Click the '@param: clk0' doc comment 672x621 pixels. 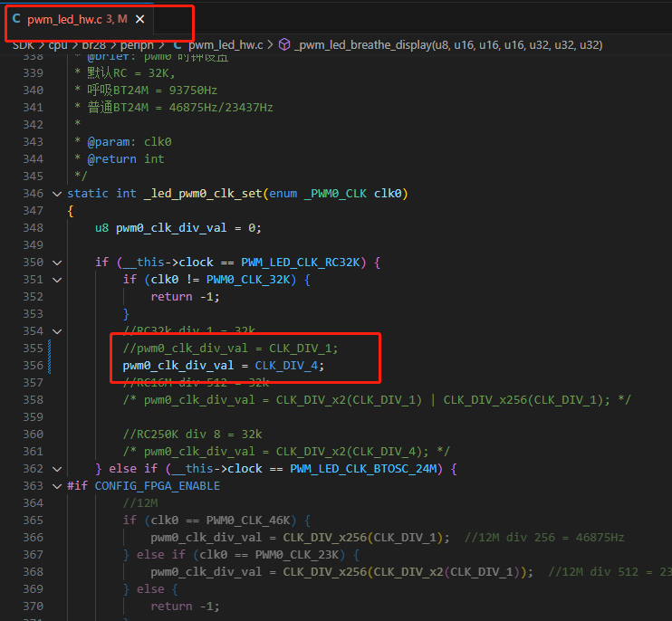coord(130,142)
